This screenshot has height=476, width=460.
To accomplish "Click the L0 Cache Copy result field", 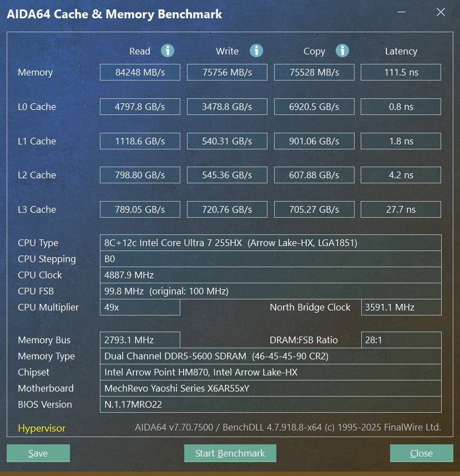I will [x=314, y=107].
